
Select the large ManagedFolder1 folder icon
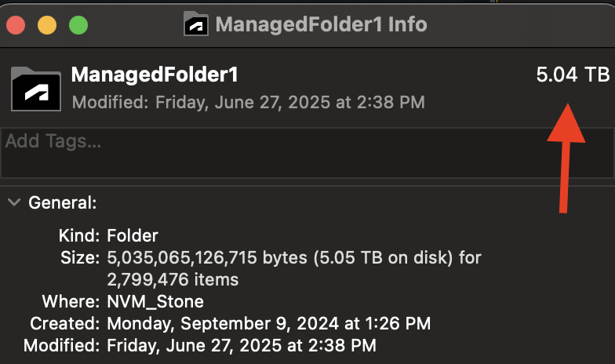click(x=36, y=89)
